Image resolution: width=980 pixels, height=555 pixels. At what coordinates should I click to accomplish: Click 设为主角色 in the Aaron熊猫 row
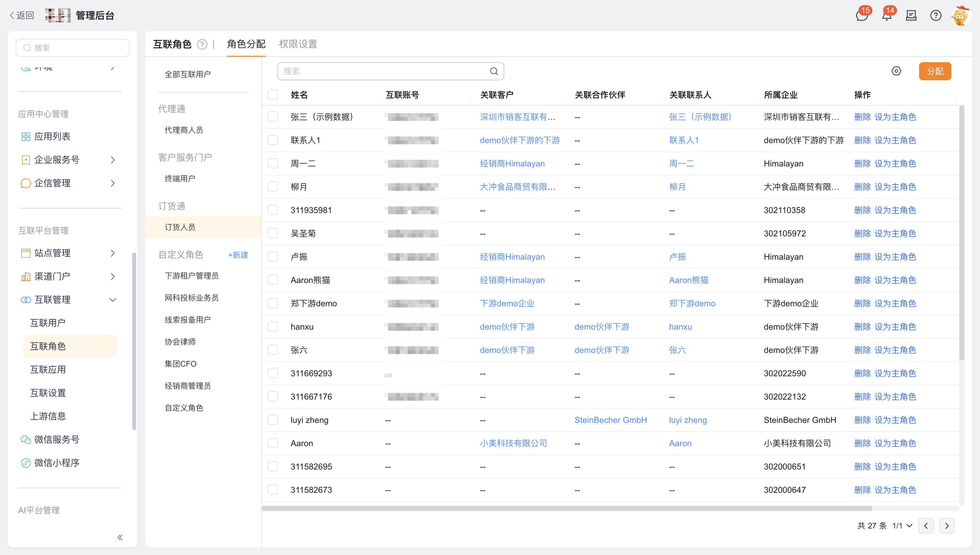895,280
